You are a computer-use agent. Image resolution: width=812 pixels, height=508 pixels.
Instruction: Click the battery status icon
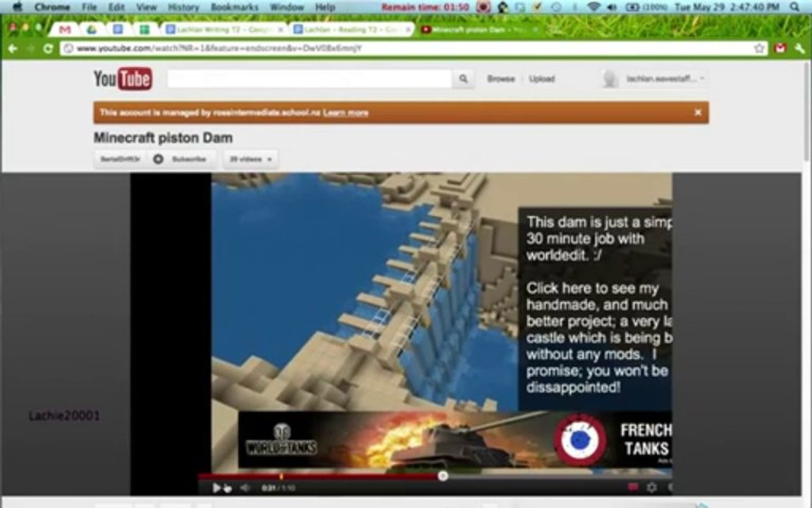pyautogui.click(x=632, y=7)
